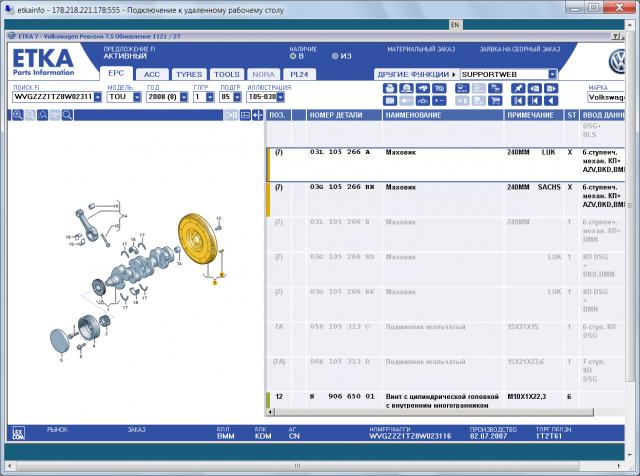Viewport: 640px width, 476px height.
Task: Switch to the NORA tab
Action: (x=264, y=74)
